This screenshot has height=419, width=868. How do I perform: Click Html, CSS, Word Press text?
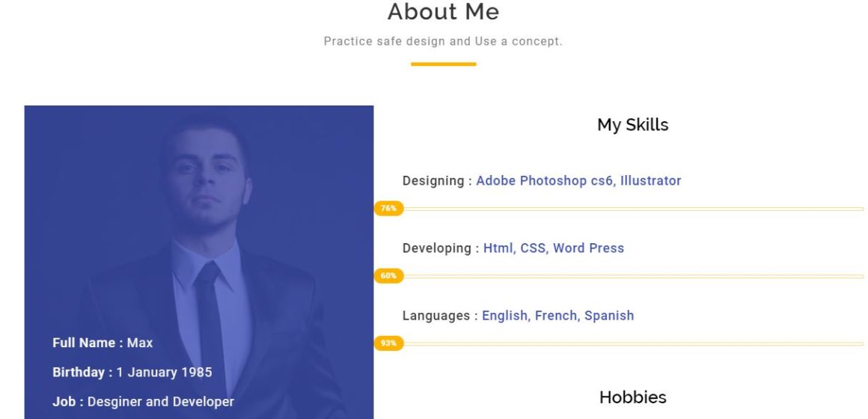tap(554, 248)
